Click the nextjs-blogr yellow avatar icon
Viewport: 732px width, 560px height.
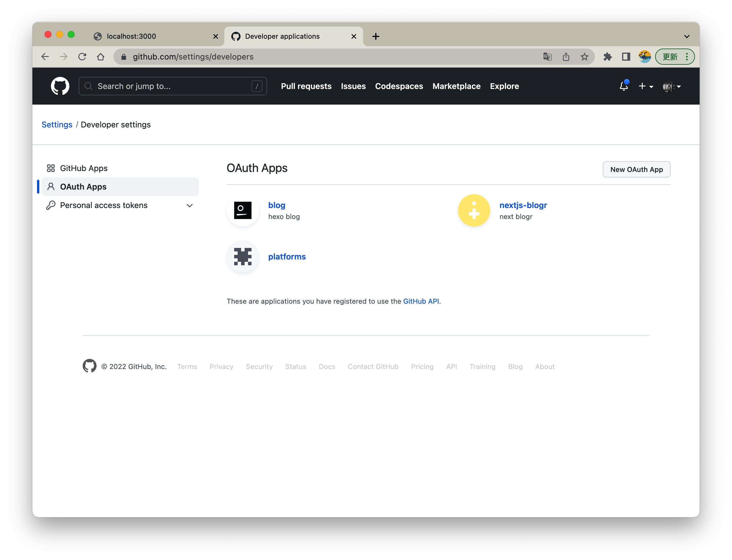(x=474, y=210)
